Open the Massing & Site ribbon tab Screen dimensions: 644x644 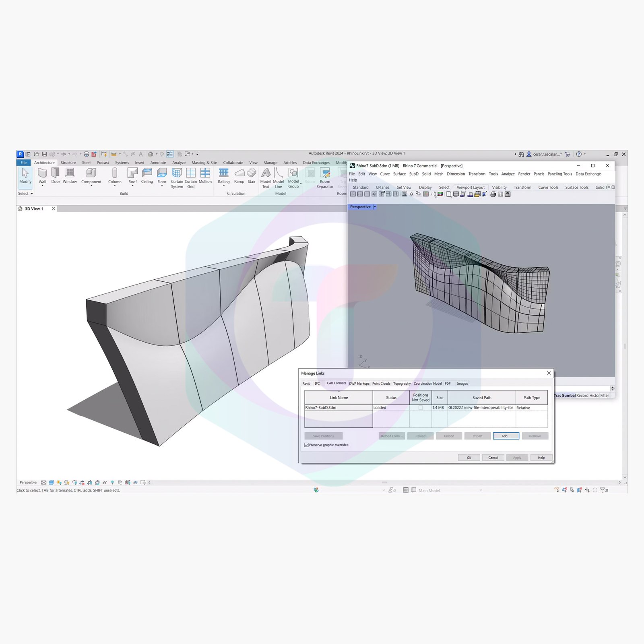(x=204, y=163)
